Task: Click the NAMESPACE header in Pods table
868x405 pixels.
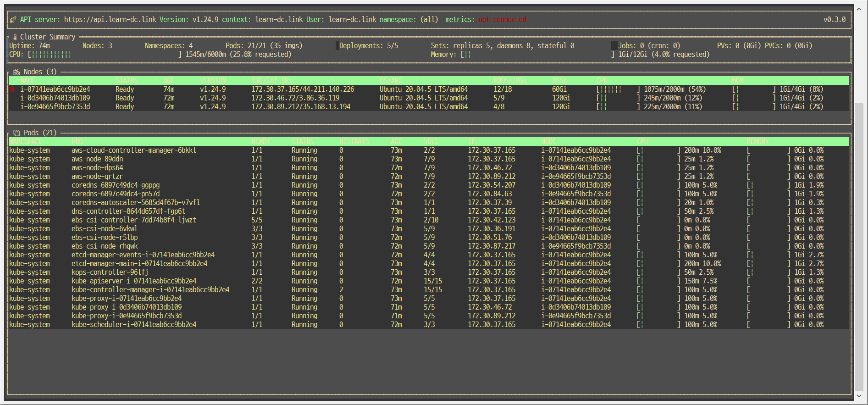Action: point(26,142)
